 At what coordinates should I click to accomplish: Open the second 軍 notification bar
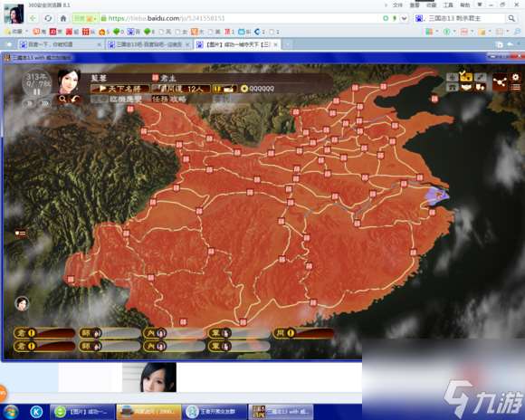[239, 346]
